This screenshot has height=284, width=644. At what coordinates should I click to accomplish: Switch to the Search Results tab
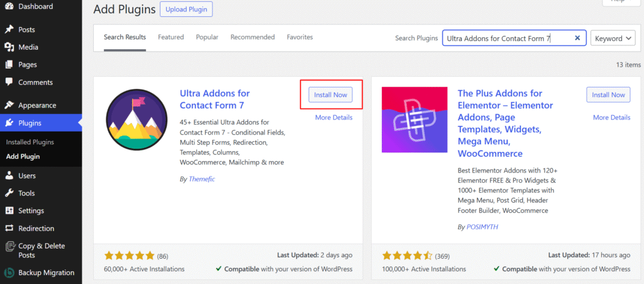tap(125, 37)
